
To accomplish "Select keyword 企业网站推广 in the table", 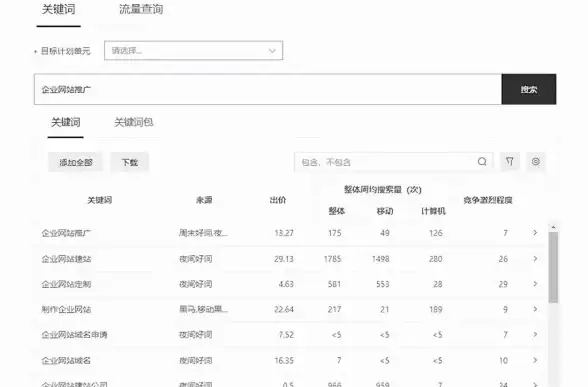I will (66, 233).
